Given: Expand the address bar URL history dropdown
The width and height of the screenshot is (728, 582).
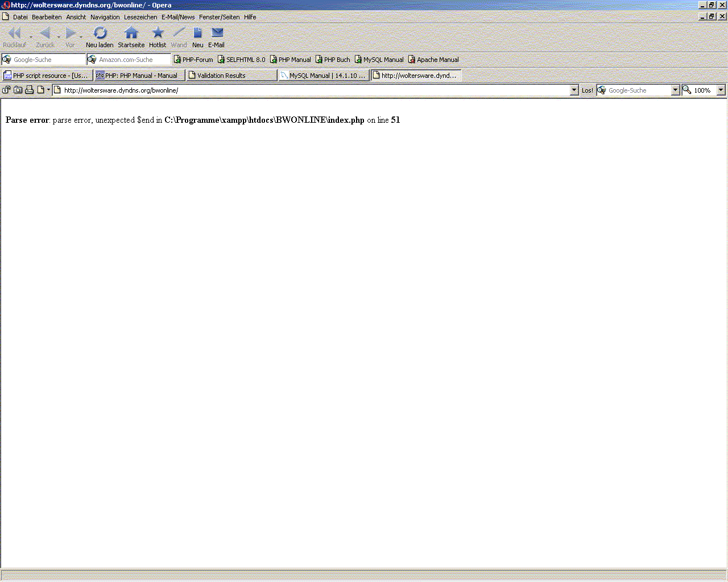Looking at the screenshot, I should (574, 90).
